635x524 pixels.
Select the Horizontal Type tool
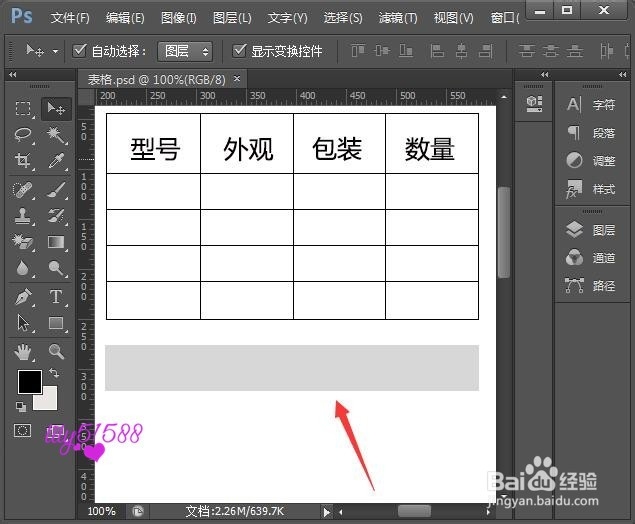click(56, 297)
